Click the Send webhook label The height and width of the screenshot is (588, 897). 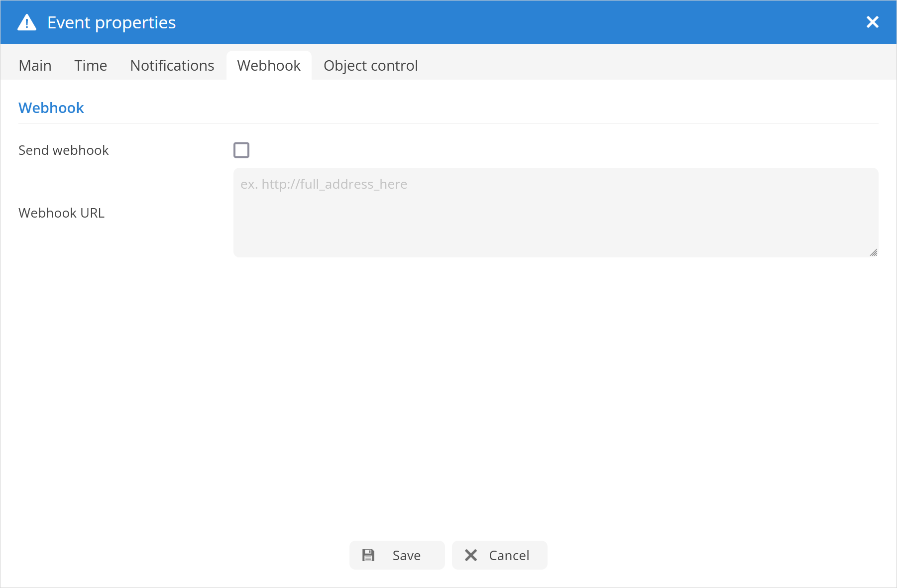(63, 150)
